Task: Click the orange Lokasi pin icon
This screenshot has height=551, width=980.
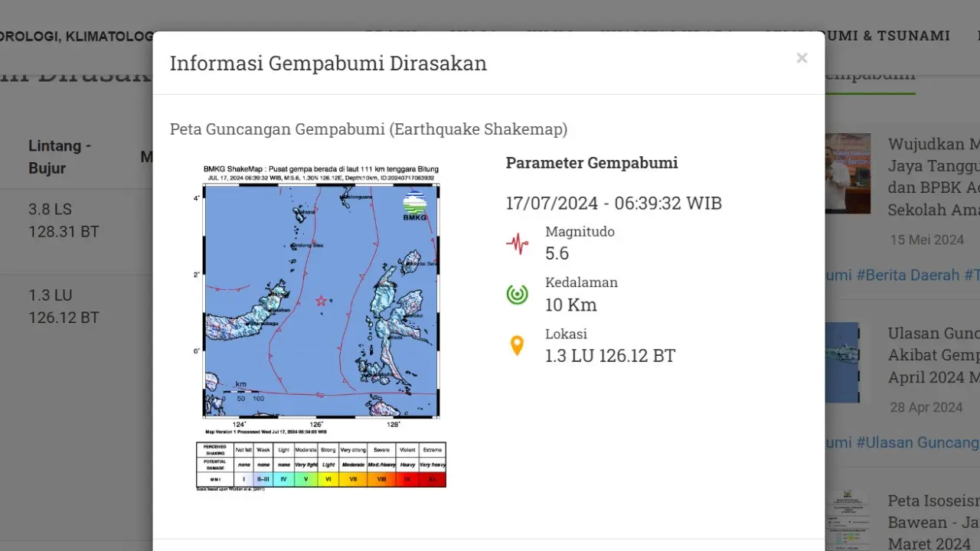Action: (x=518, y=346)
